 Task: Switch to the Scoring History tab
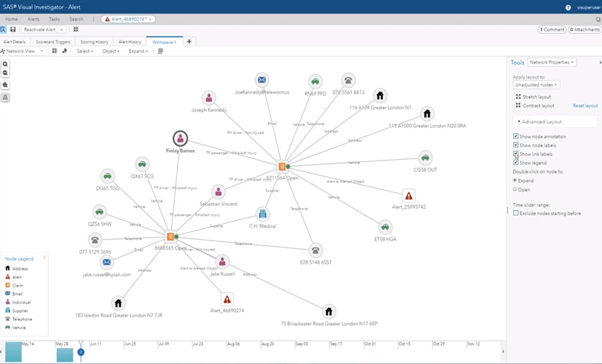[94, 41]
